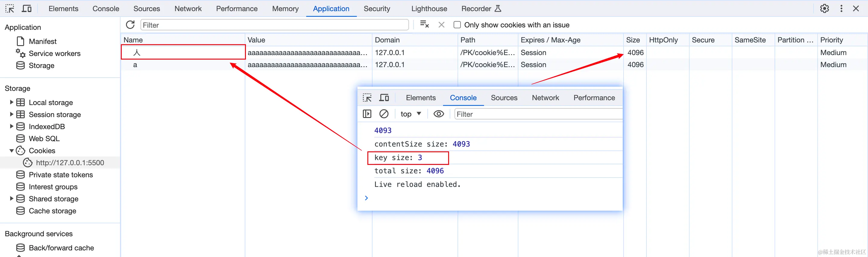
Task: Sort cookies by the Path column
Action: [x=488, y=40]
